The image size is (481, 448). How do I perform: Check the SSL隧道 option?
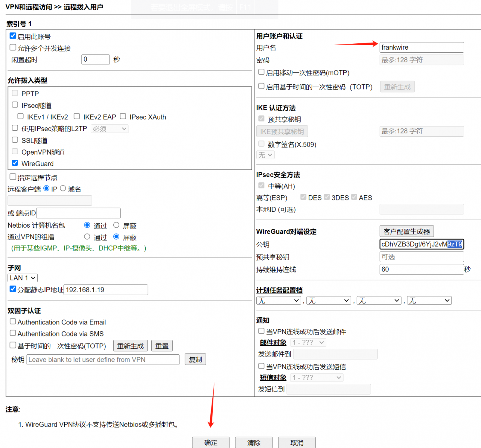coord(15,140)
